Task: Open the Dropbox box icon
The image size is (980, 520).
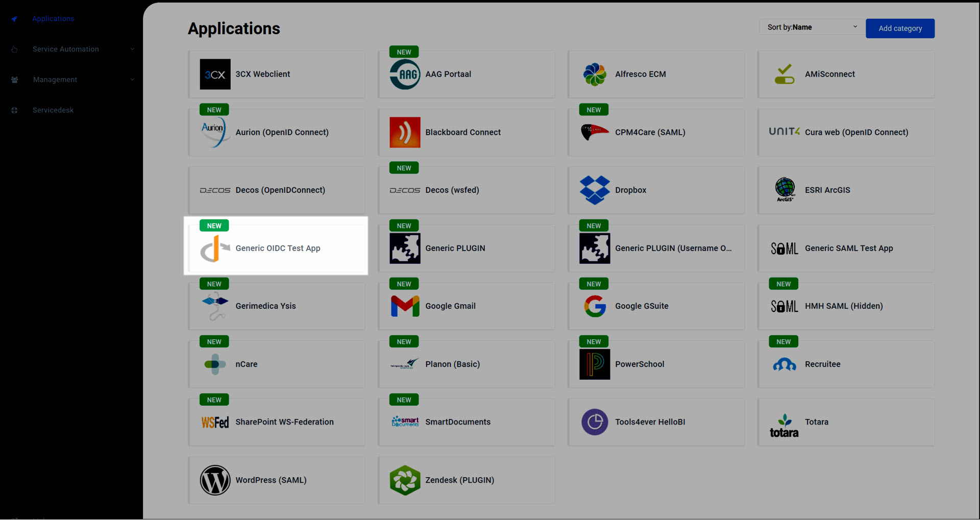Action: (x=595, y=190)
